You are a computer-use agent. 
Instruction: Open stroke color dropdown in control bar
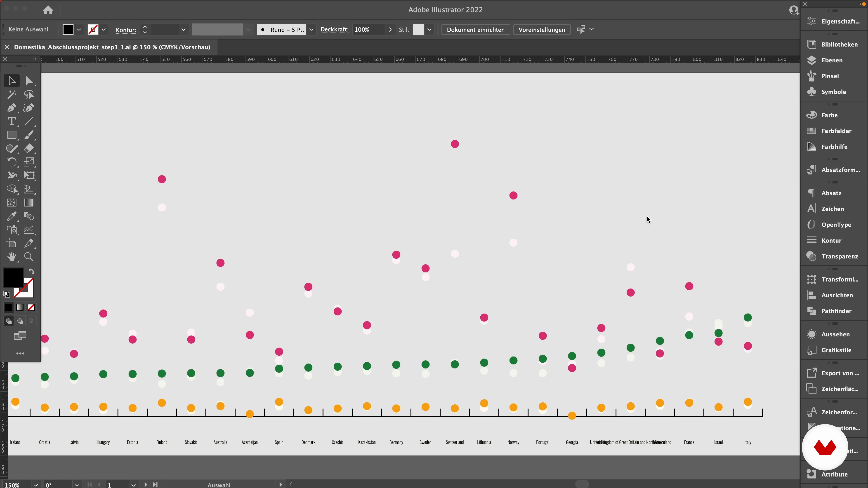pyautogui.click(x=104, y=30)
